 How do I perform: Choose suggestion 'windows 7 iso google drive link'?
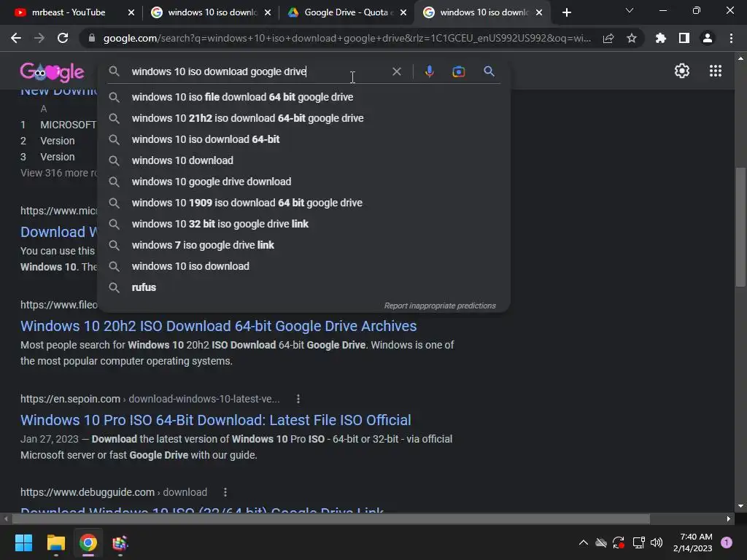[303, 245]
